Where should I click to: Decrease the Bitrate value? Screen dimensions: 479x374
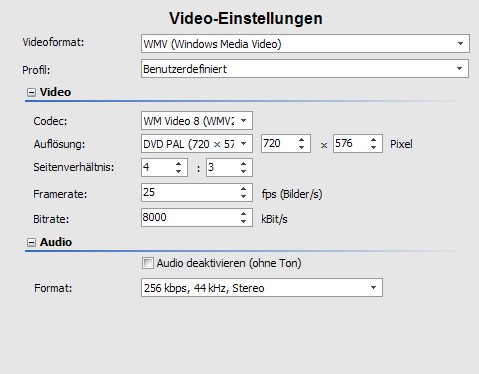(x=244, y=221)
